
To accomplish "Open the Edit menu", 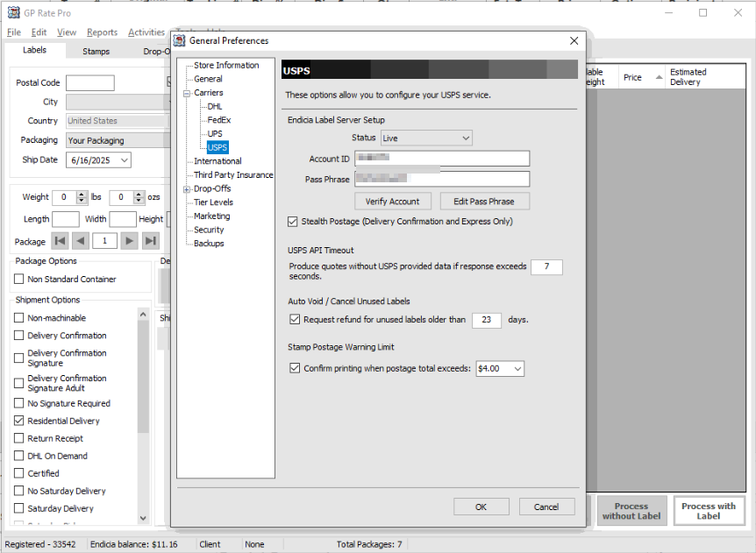I will pos(39,32).
